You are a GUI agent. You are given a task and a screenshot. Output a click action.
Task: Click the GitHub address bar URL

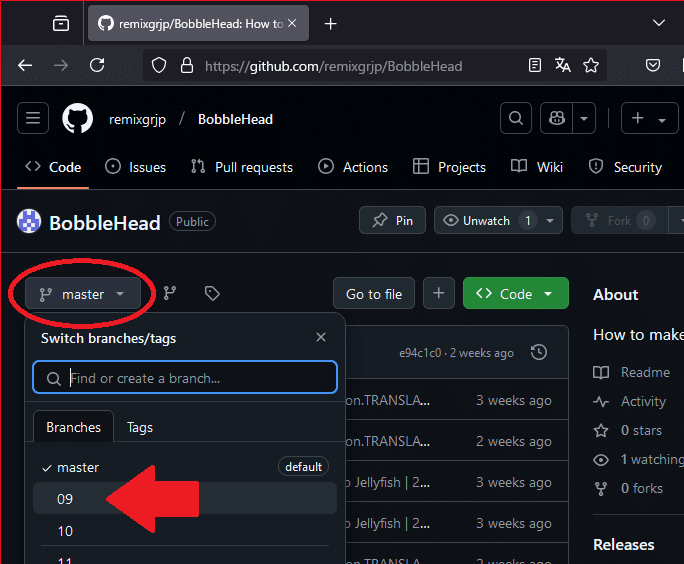tap(333, 66)
